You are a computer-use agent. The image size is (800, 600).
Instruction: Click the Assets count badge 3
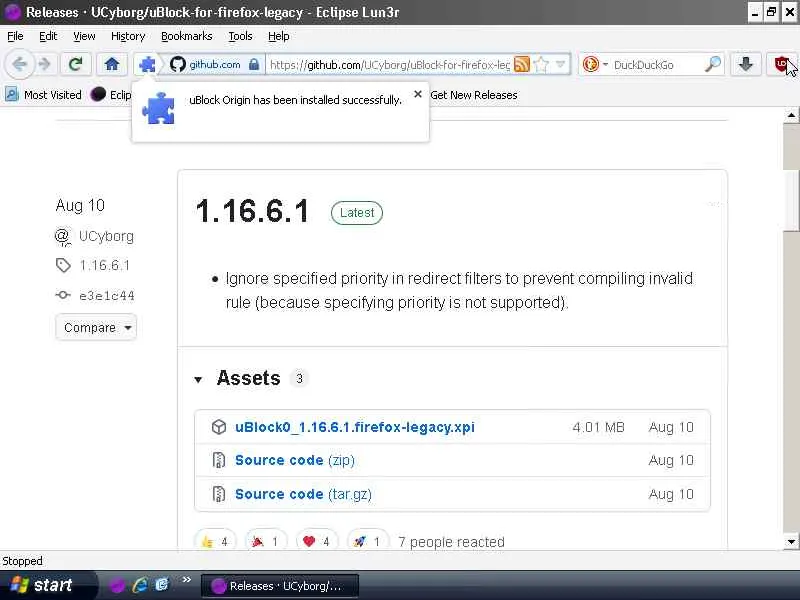coord(299,379)
